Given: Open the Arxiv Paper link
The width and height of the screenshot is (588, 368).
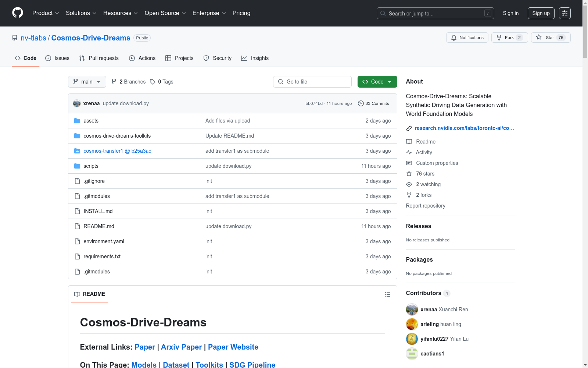Looking at the screenshot, I should (x=182, y=347).
